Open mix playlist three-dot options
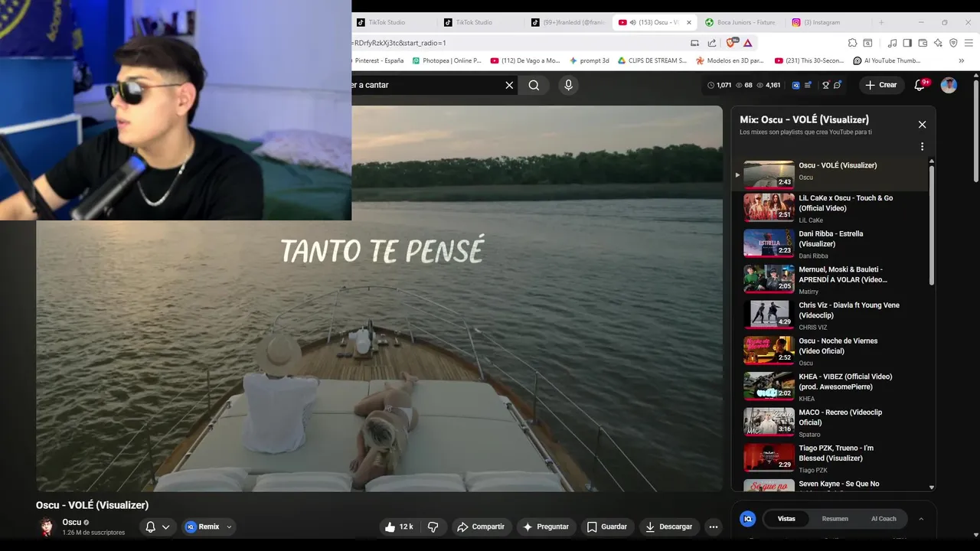Viewport: 980px width, 551px height. coord(922,146)
